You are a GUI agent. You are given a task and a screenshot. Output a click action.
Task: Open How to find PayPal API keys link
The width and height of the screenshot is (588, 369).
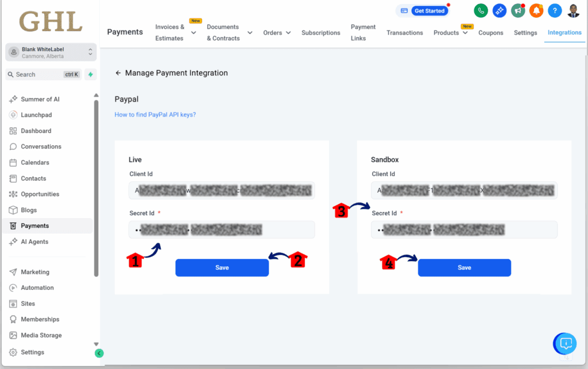point(155,115)
